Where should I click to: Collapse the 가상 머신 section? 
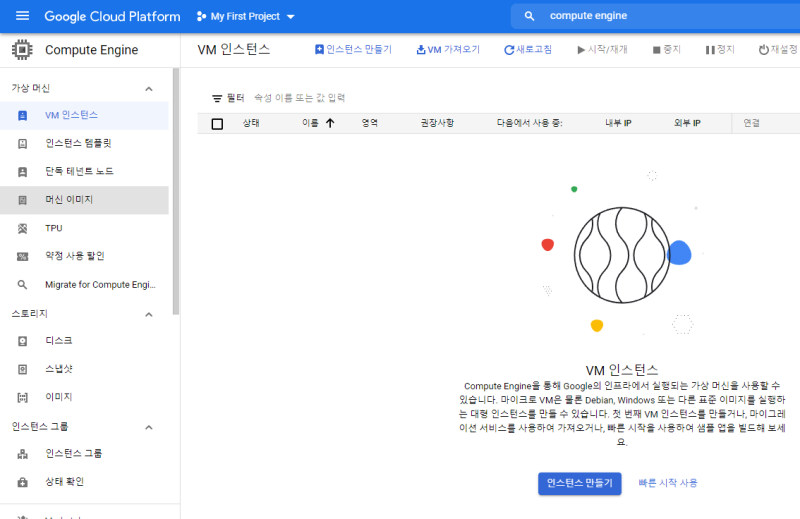coord(149,88)
